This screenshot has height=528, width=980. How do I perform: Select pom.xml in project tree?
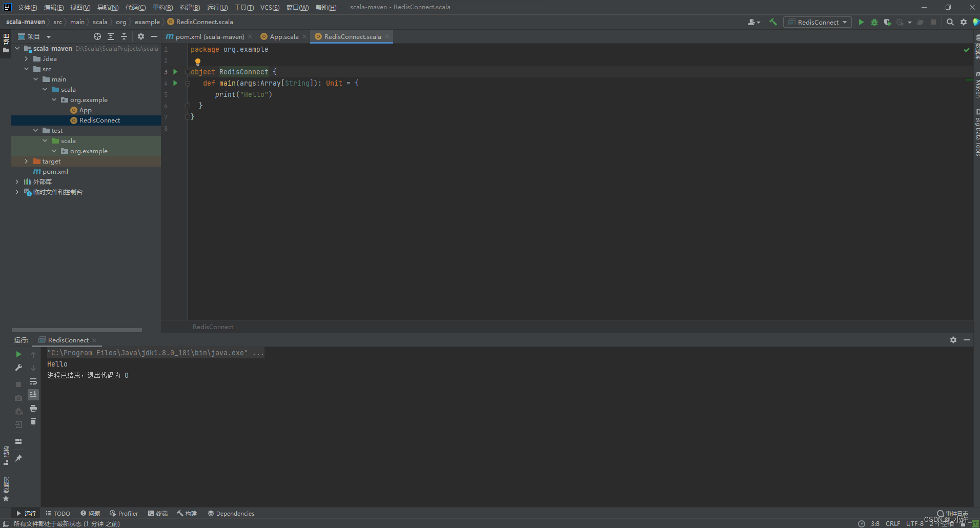tap(51, 171)
